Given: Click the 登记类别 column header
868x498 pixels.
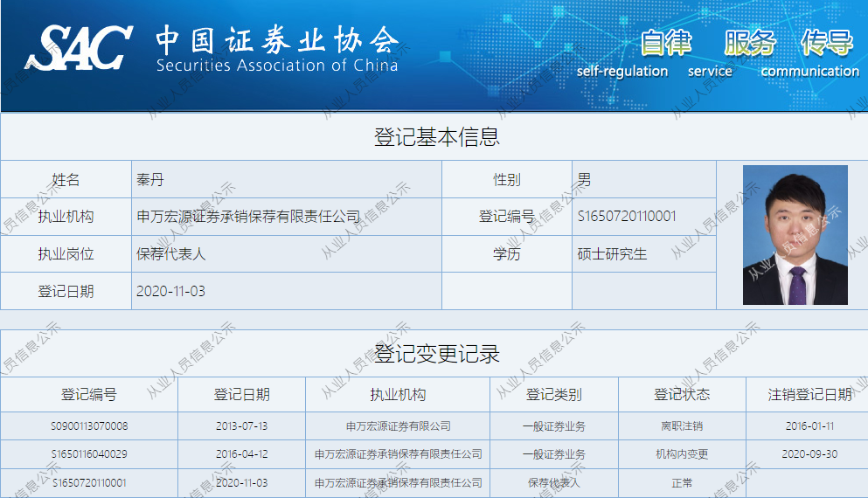Looking at the screenshot, I should (553, 395).
